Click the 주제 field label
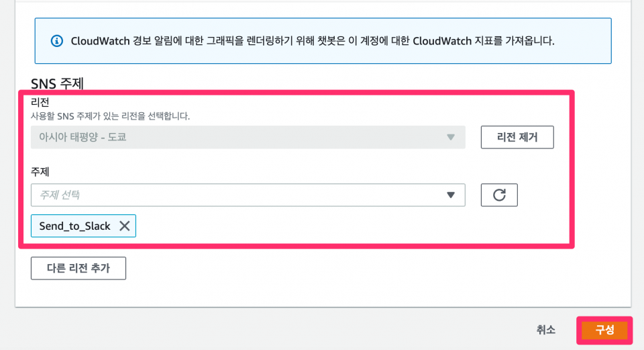 pyautogui.click(x=40, y=171)
